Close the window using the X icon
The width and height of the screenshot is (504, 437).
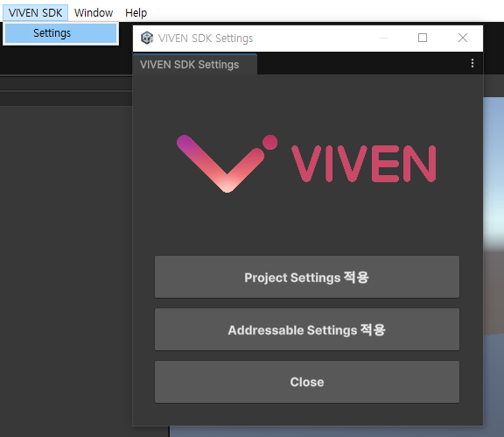pos(463,38)
